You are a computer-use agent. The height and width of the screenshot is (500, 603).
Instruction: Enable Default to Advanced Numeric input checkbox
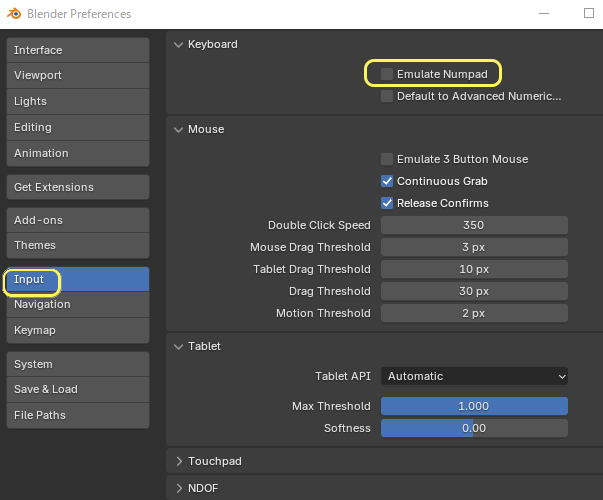click(387, 96)
